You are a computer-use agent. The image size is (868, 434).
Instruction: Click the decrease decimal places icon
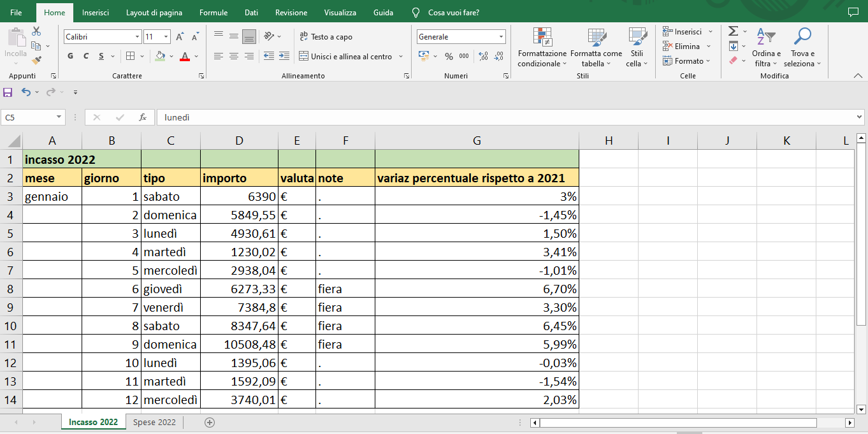point(499,56)
